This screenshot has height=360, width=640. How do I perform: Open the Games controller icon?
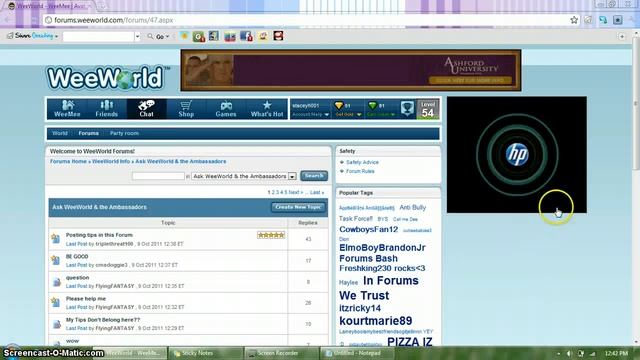click(226, 105)
